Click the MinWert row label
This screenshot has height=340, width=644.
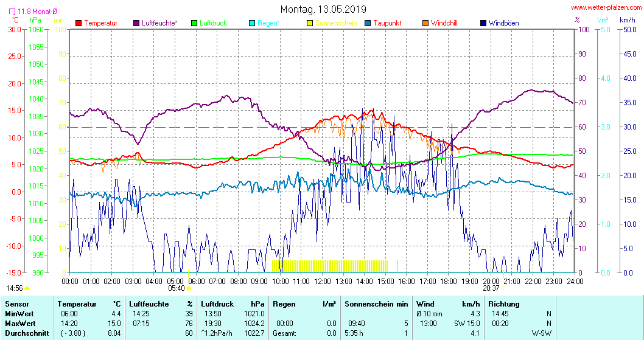19,314
